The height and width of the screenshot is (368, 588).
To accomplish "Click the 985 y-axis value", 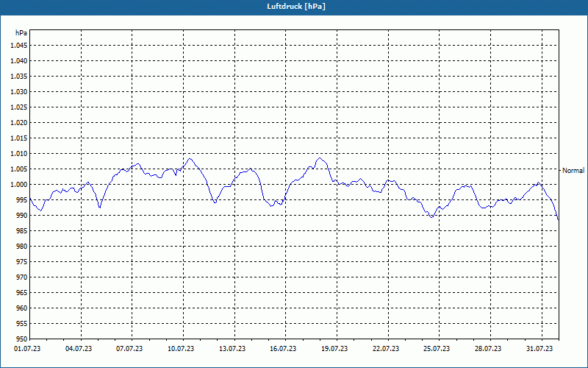I will 23,231.
